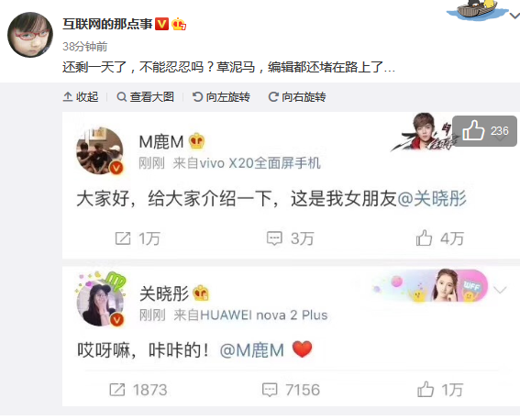The height and width of the screenshot is (420, 520).
Task: Collapse the image with 收起
Action: click(x=81, y=97)
